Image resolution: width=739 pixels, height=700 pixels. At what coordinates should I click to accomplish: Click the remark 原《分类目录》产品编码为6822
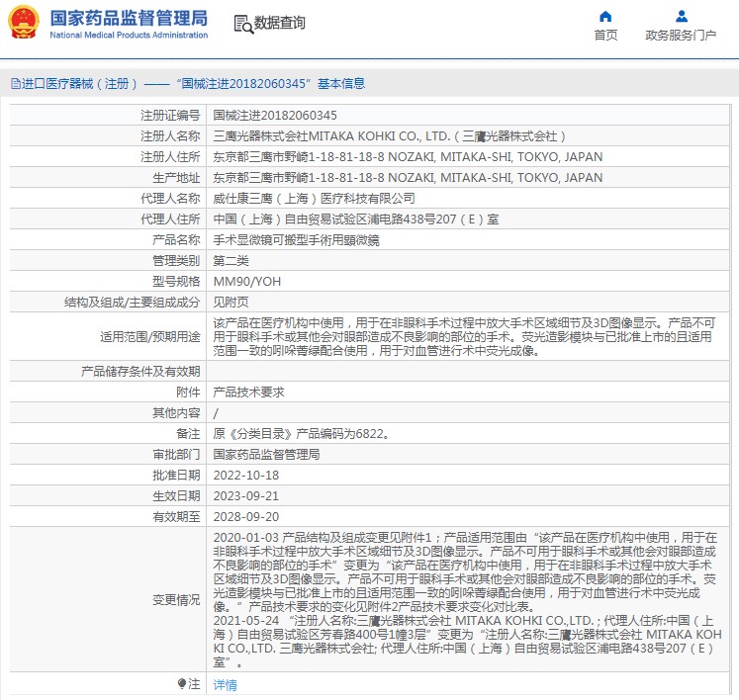pos(301,434)
